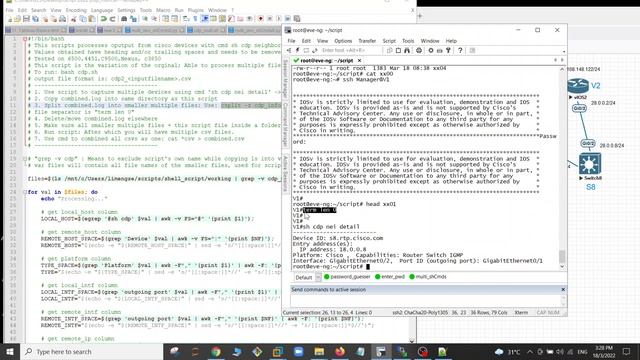
Task: Close the root@eve-ng session tab
Action: click(359, 60)
